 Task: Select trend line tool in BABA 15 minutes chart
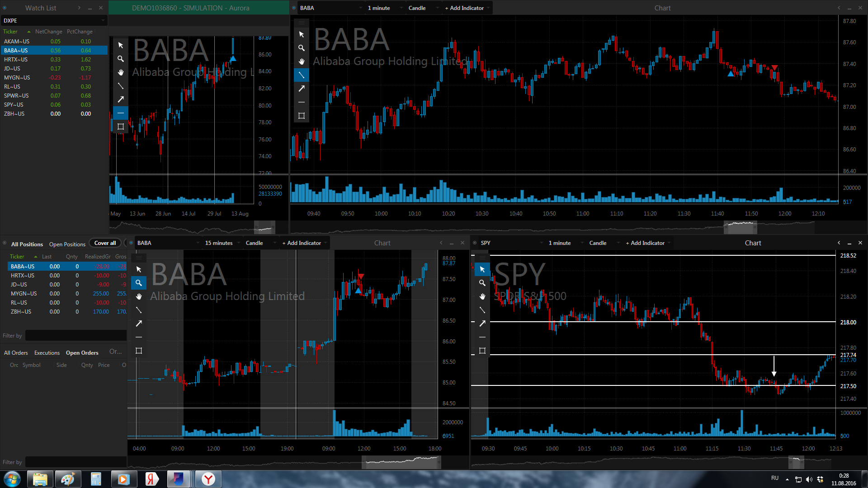tap(139, 310)
